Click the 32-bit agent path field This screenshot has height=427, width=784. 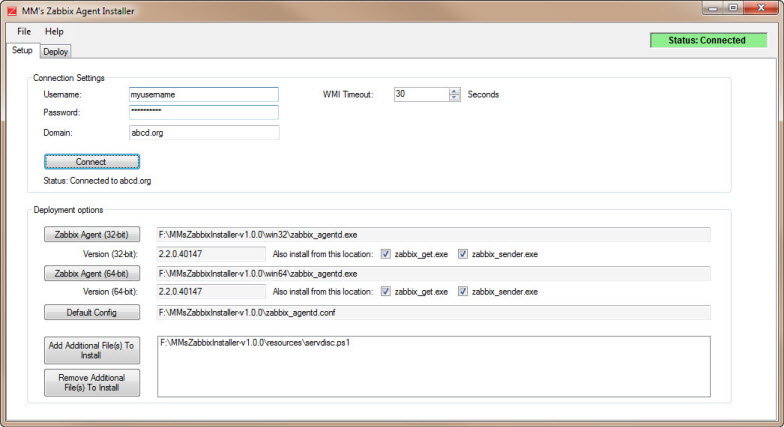434,234
